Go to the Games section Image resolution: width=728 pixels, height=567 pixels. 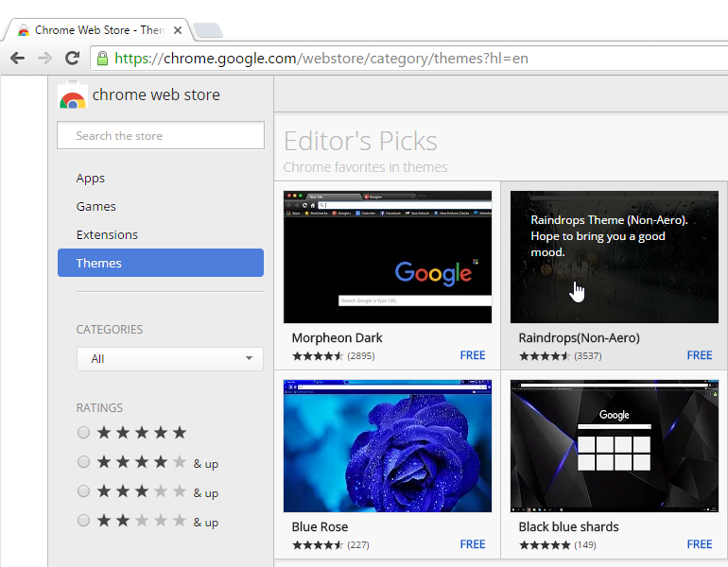point(96,207)
